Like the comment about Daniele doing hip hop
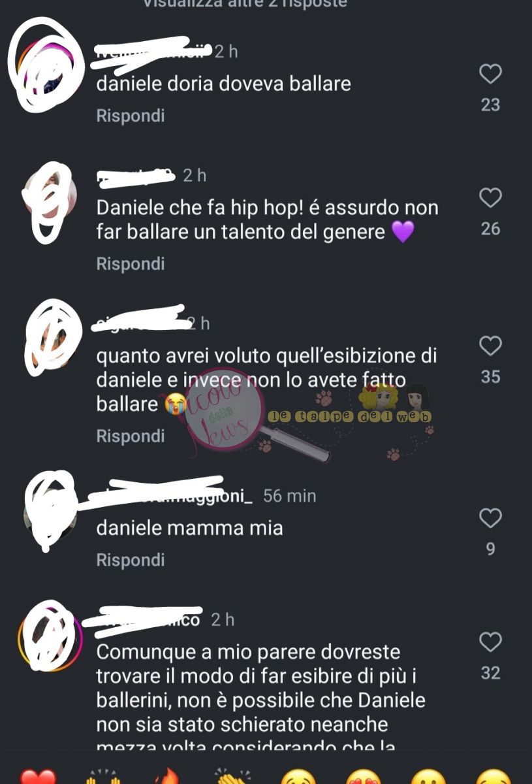Screen dimensions: 532x784 click(490, 198)
